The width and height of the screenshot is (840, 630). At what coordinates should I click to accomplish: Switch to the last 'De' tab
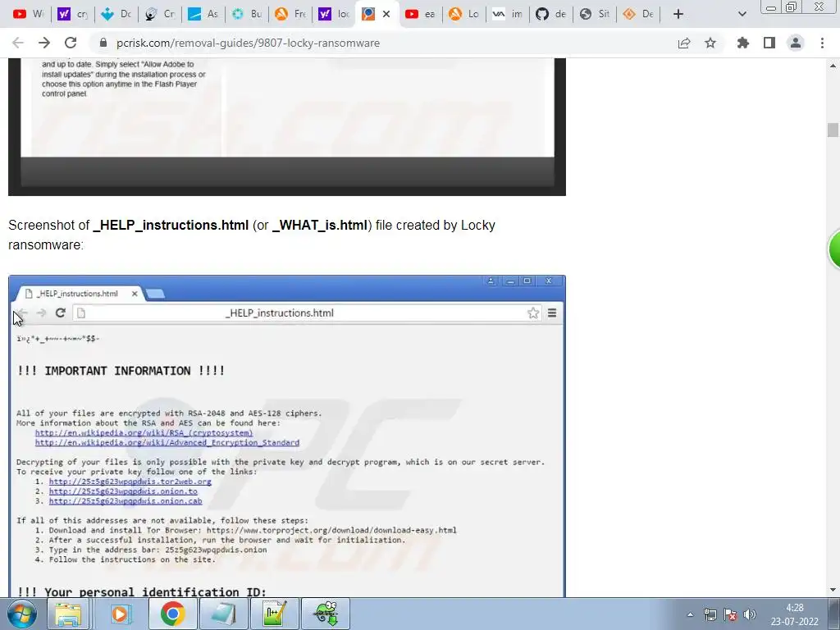click(638, 14)
